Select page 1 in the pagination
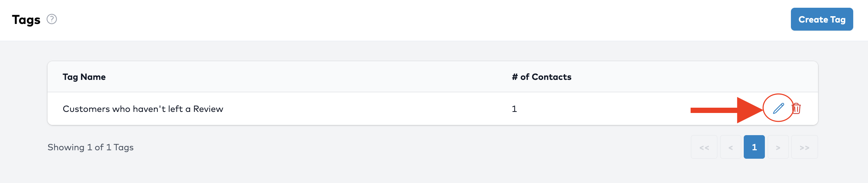Screen dimensions: 868x183 point(754,147)
